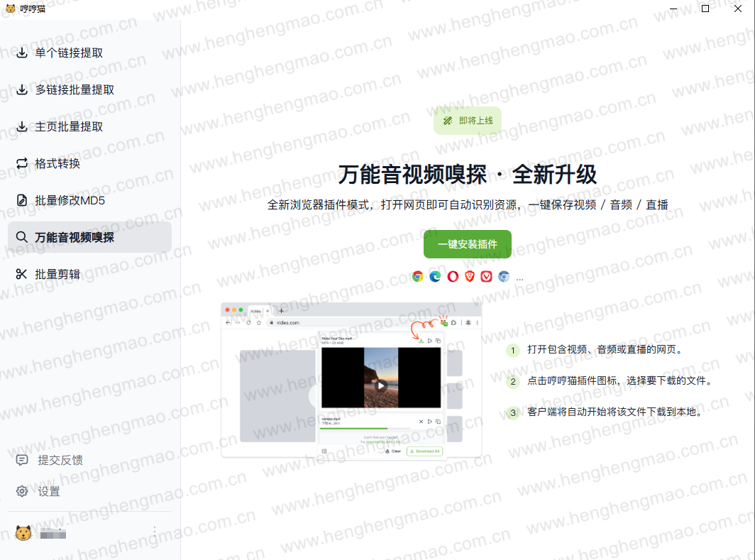Click the 万能音视频嗅探 magnifier icon
The image size is (755, 560).
pyautogui.click(x=22, y=238)
